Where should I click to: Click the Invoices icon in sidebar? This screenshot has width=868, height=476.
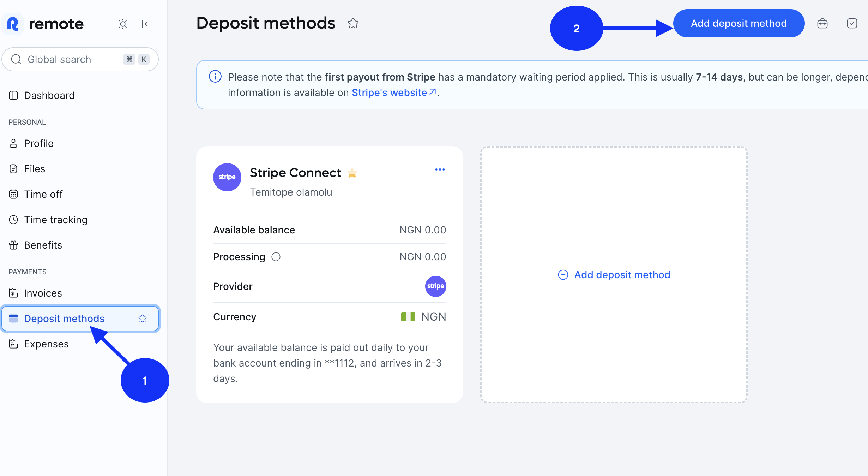pyautogui.click(x=13, y=293)
